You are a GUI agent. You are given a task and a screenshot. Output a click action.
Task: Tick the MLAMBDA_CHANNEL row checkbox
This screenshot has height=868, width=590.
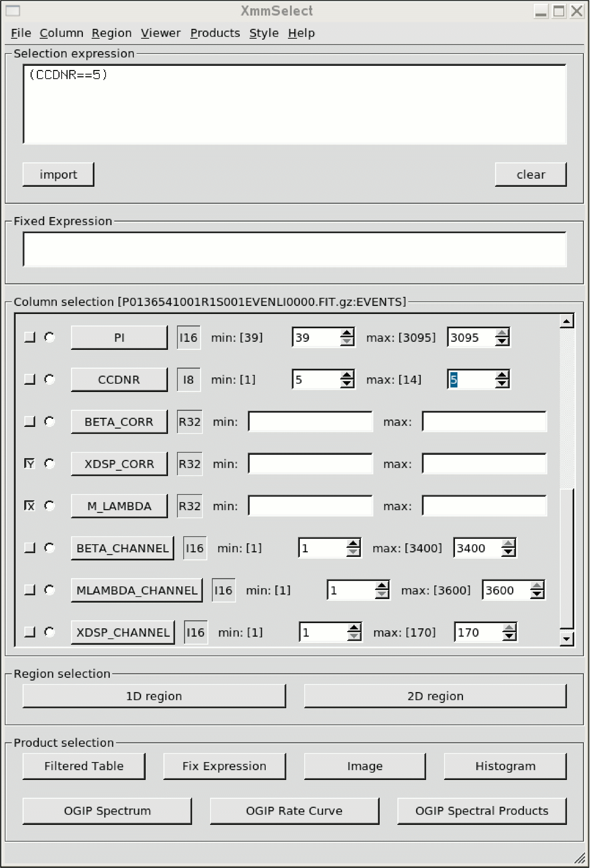[30, 590]
